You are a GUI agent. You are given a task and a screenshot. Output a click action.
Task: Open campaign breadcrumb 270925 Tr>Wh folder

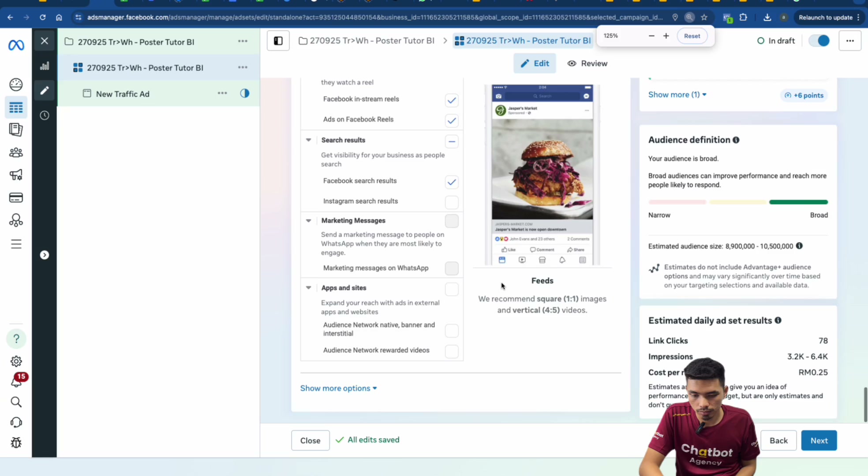(367, 41)
